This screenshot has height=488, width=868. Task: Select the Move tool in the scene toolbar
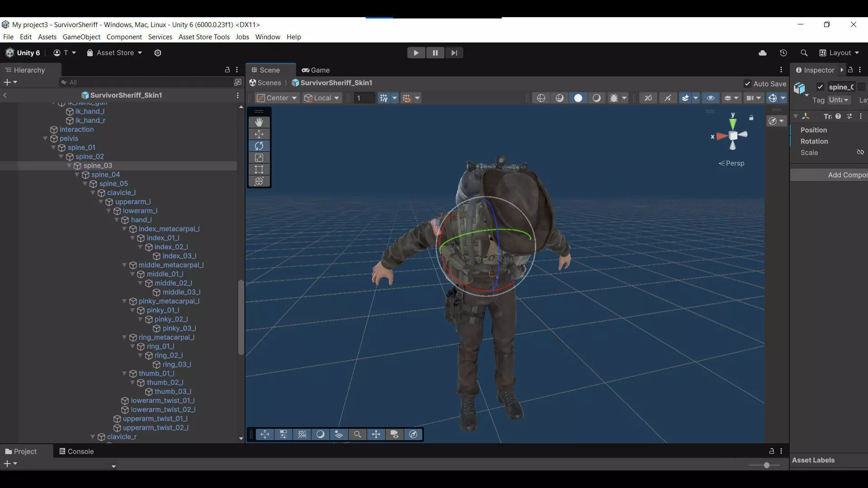click(259, 134)
